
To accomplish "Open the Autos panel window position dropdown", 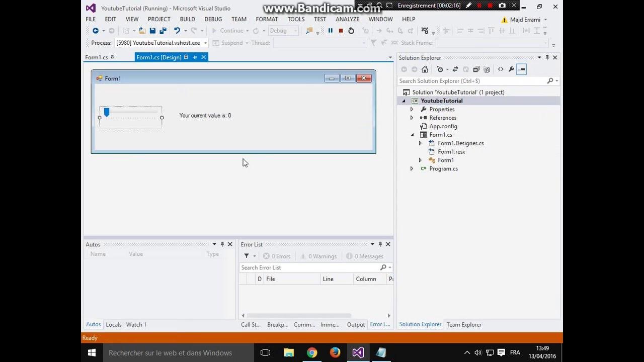I will pos(214,244).
